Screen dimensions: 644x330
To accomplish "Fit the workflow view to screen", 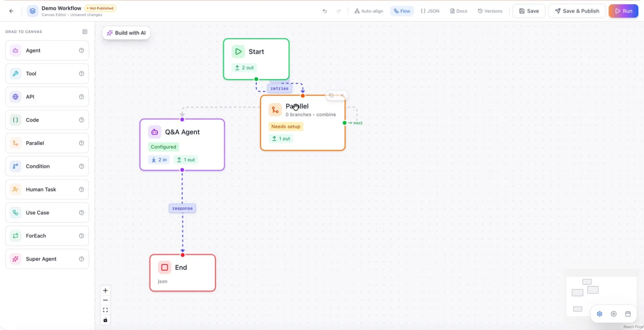I will [105, 310].
